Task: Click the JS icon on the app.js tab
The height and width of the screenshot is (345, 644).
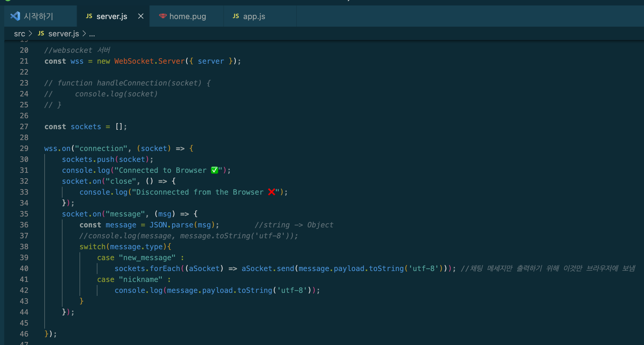Action: click(236, 16)
